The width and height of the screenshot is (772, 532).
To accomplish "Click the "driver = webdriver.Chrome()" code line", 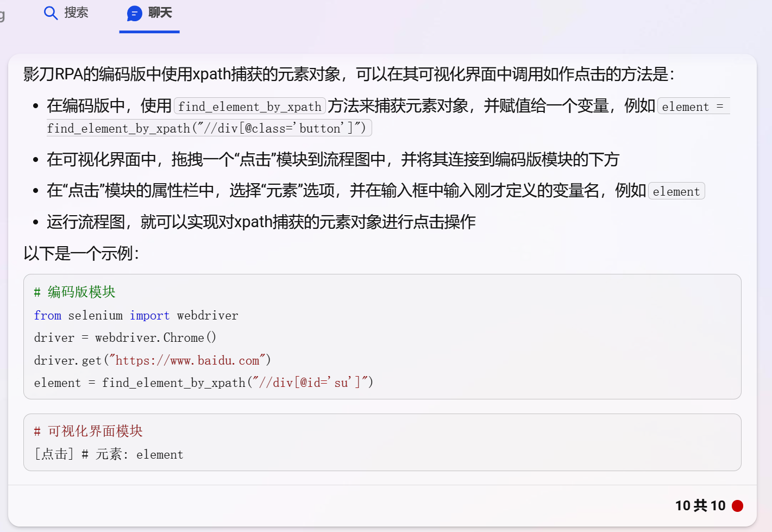I will (x=125, y=338).
